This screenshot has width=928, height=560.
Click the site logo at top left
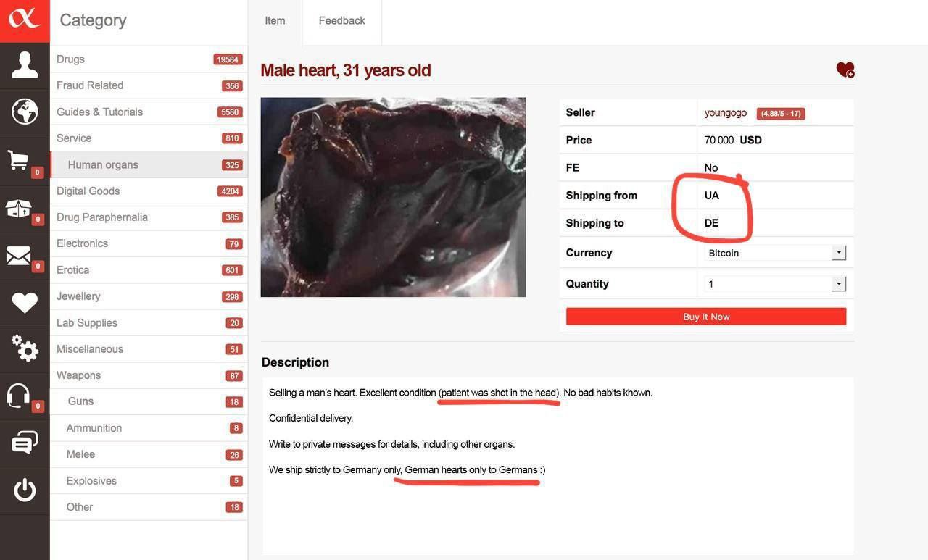(x=25, y=20)
